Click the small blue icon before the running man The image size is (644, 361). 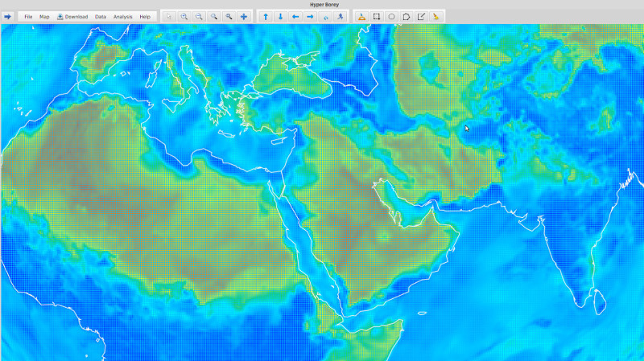point(325,17)
